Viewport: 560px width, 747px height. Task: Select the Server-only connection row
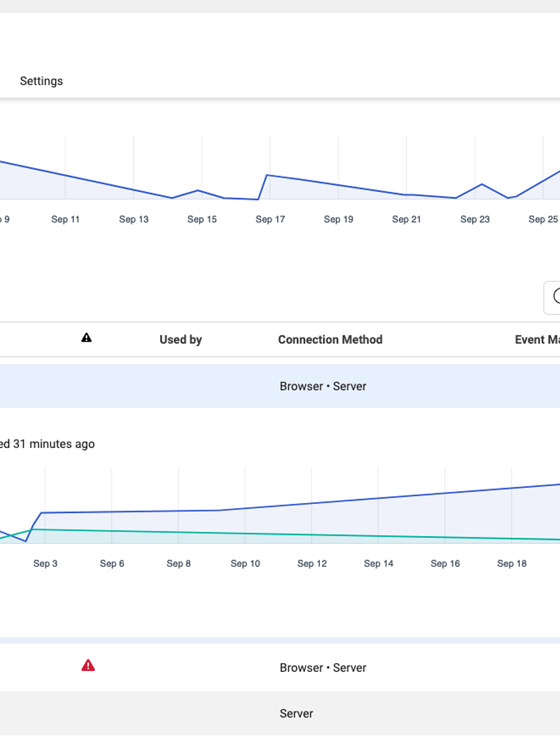click(296, 713)
